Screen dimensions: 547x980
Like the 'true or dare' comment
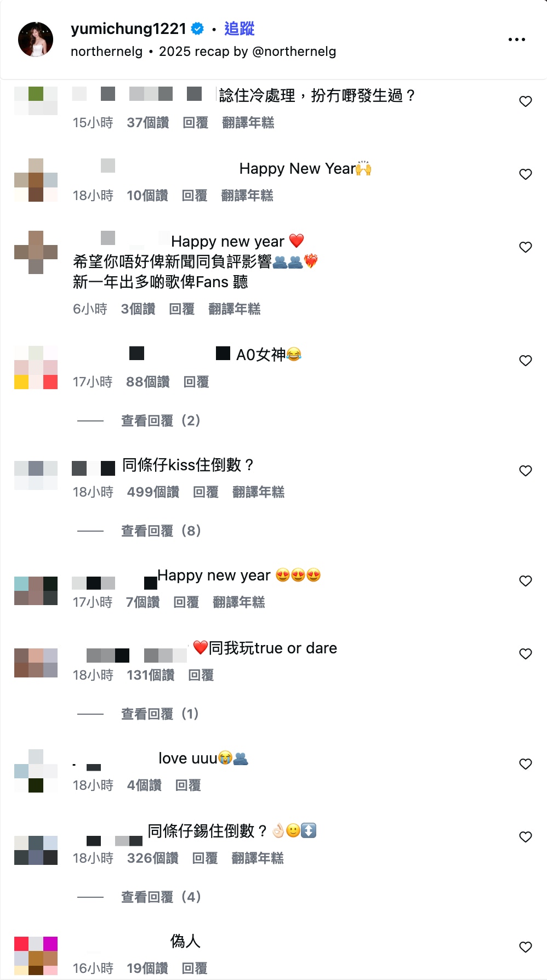526,654
